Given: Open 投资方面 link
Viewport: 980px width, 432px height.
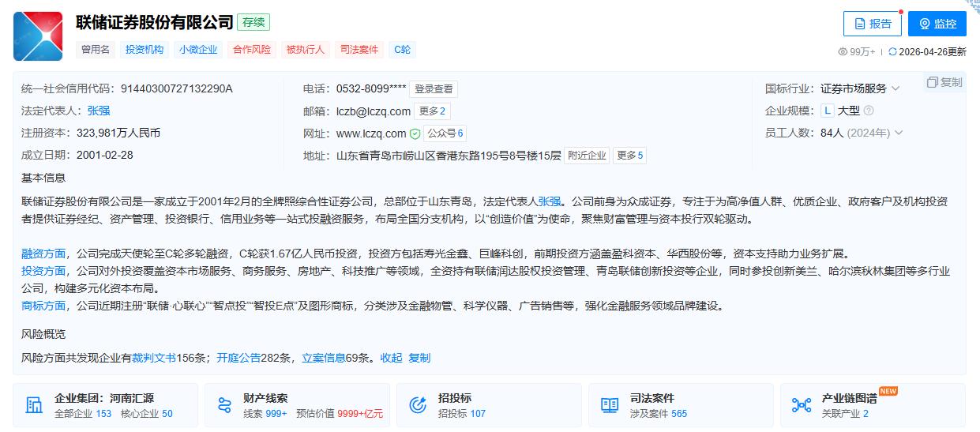Looking at the screenshot, I should [x=43, y=271].
